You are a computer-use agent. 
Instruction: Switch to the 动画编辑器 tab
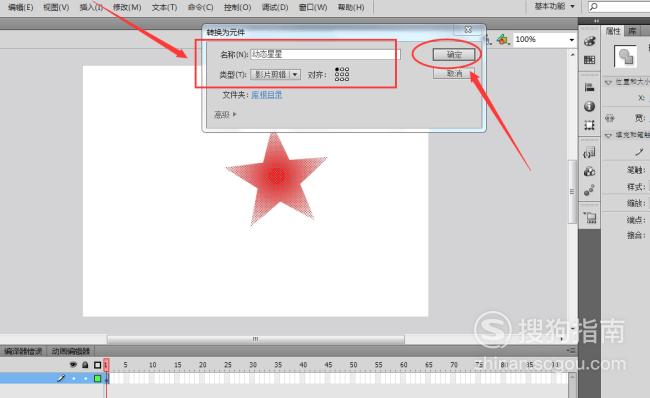[70, 351]
